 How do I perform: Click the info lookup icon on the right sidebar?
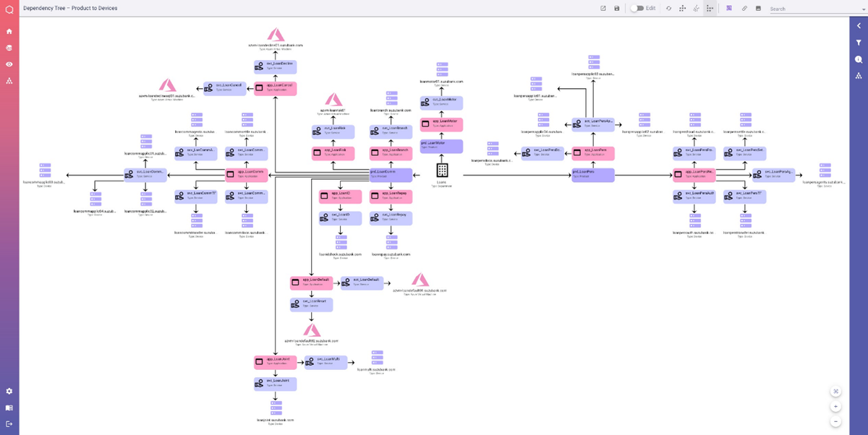(859, 59)
